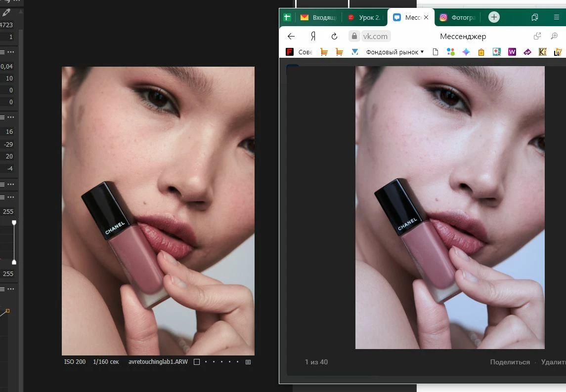The height and width of the screenshot is (392, 566).
Task: Click the Мессенджер page title text
Action: pos(463,37)
